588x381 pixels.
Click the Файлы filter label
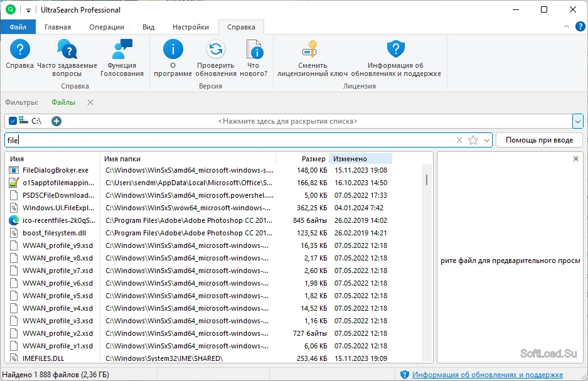pyautogui.click(x=63, y=102)
